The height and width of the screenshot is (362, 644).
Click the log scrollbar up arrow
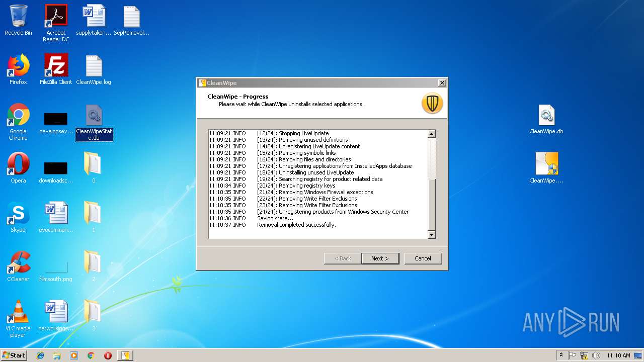[x=431, y=134]
